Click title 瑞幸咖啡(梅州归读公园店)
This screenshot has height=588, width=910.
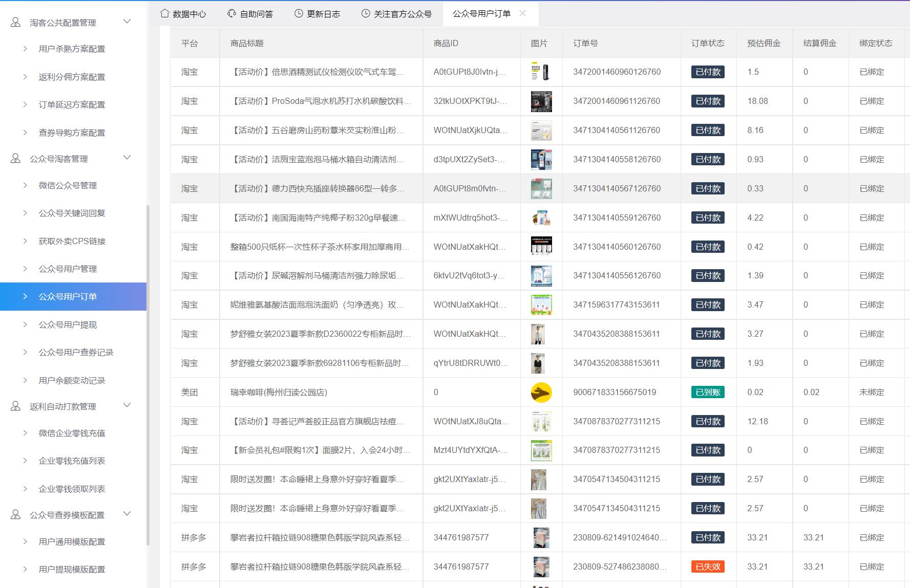click(x=279, y=392)
